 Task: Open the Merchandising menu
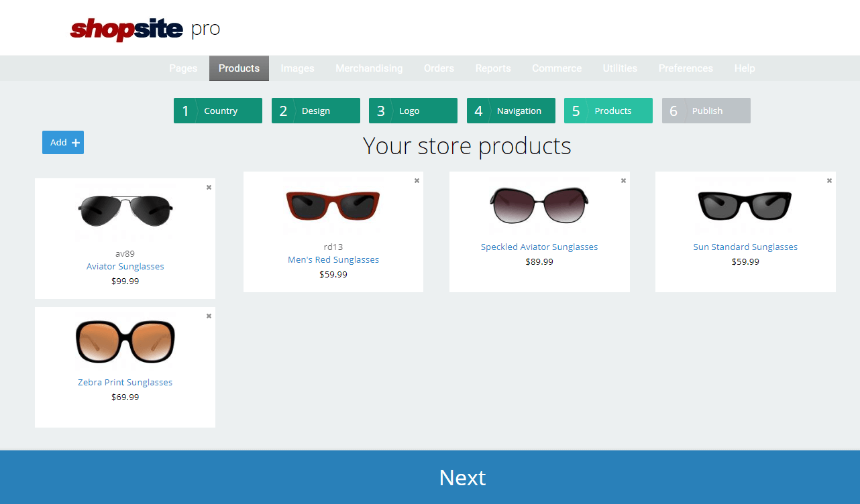coord(369,68)
